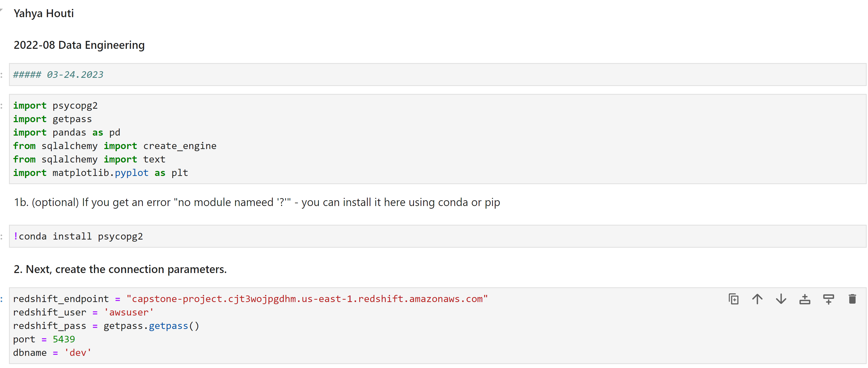
Task: Place cursor in the imports code cell
Action: click(x=437, y=139)
